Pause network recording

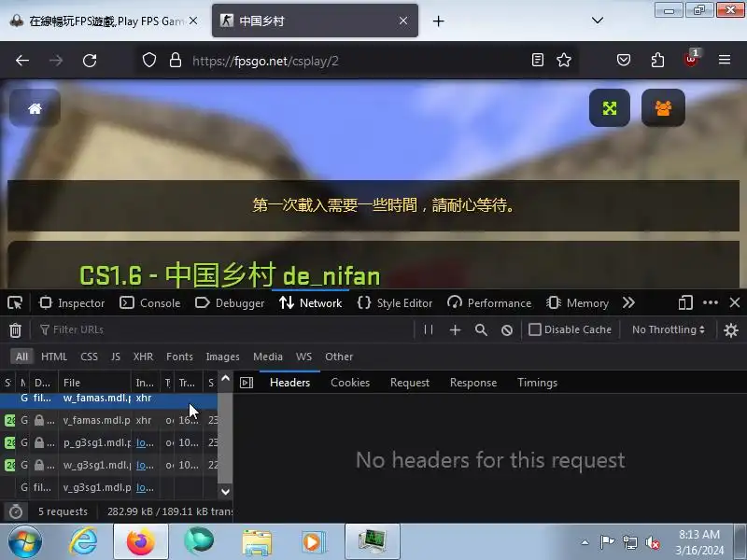tap(429, 329)
